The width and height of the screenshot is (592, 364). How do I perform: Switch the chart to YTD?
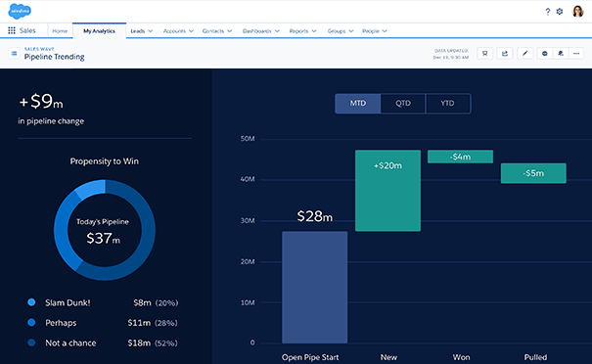(x=448, y=103)
